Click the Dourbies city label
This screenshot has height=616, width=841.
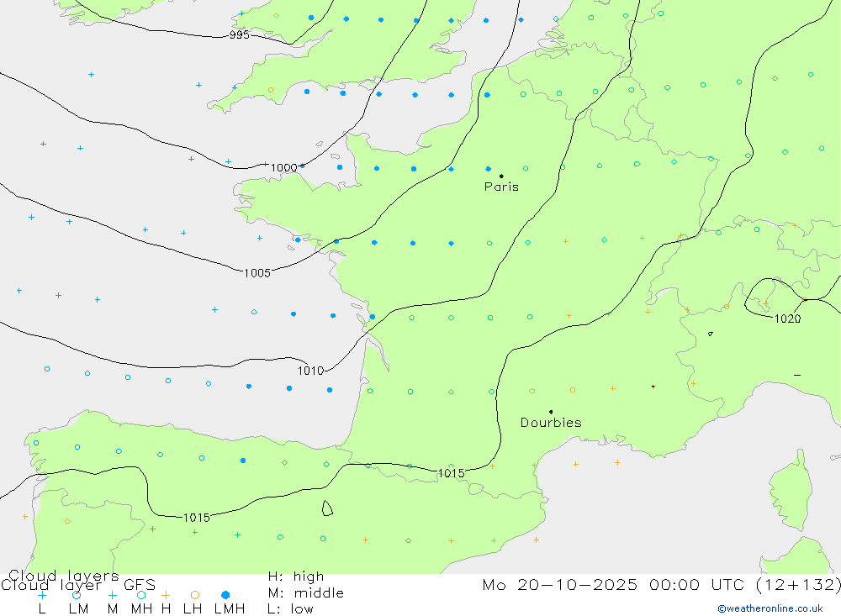pyautogui.click(x=551, y=423)
